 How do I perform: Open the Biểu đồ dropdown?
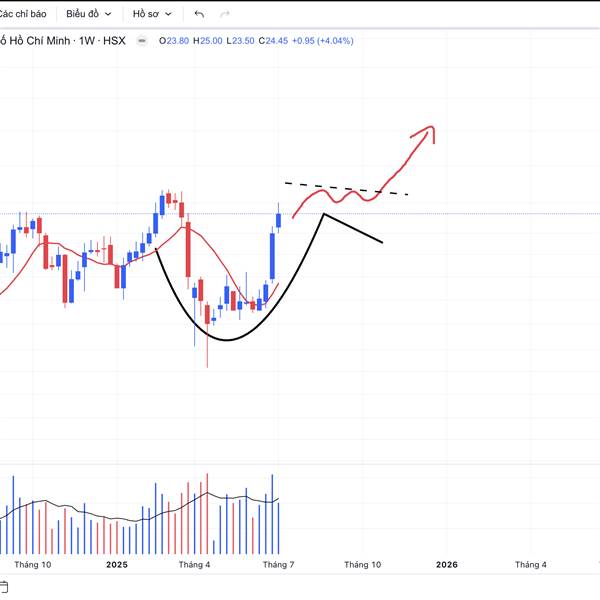[x=88, y=14]
